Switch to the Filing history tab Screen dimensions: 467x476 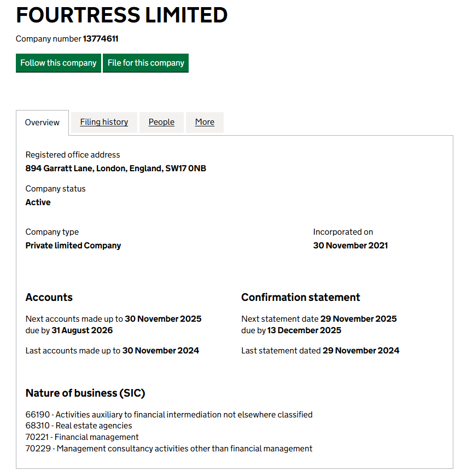104,122
